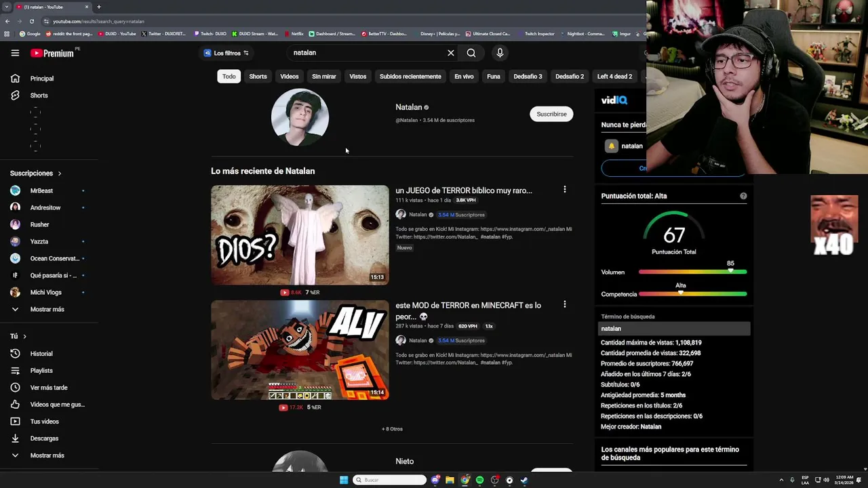The width and height of the screenshot is (868, 488).
Task: Open Playlists in the sidebar
Action: [x=41, y=371]
